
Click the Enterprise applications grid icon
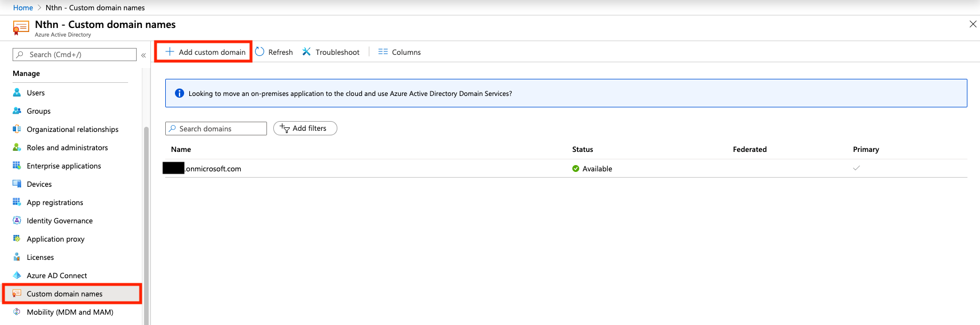(17, 166)
